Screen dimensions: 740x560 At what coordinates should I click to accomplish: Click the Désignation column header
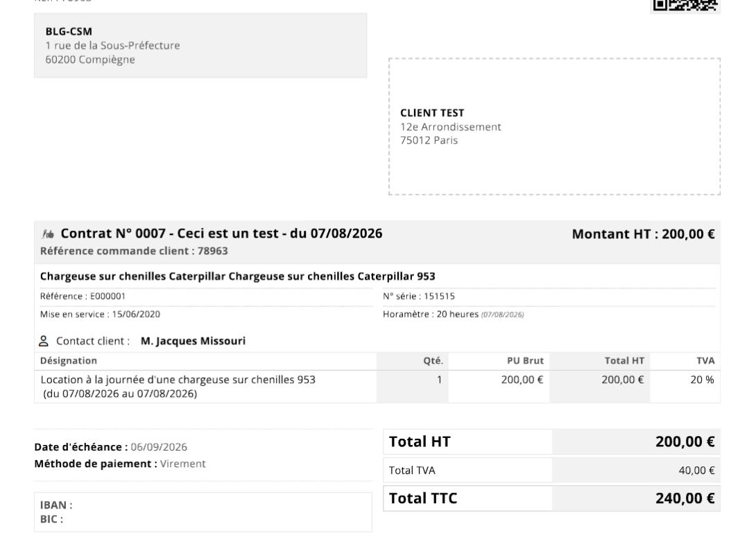pyautogui.click(x=69, y=361)
